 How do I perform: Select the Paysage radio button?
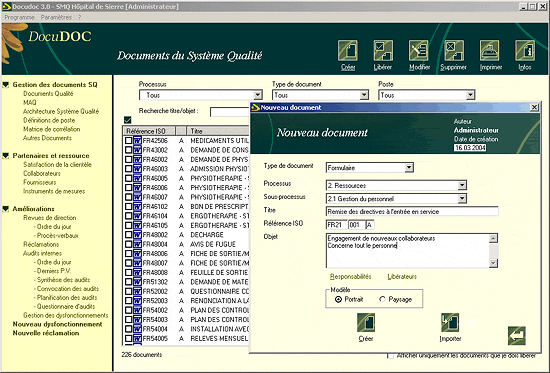coord(382,299)
